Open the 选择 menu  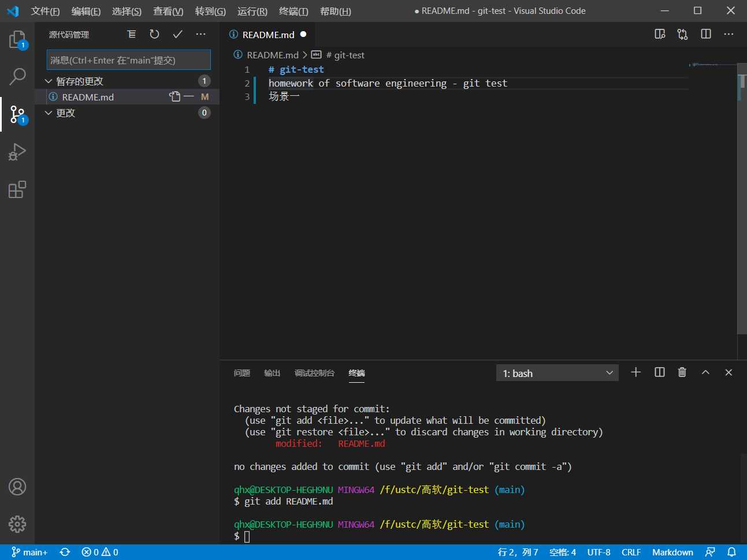click(127, 11)
